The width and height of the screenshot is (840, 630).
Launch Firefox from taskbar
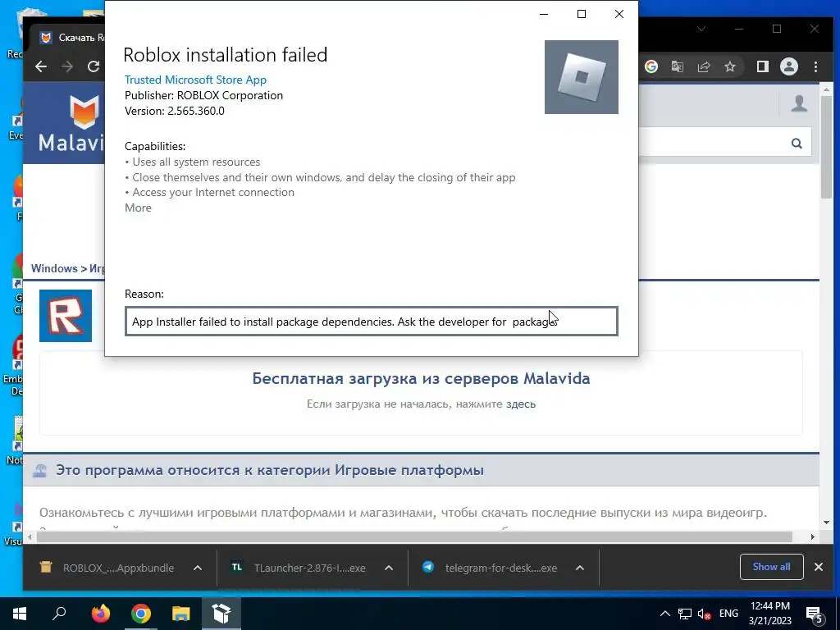100,614
